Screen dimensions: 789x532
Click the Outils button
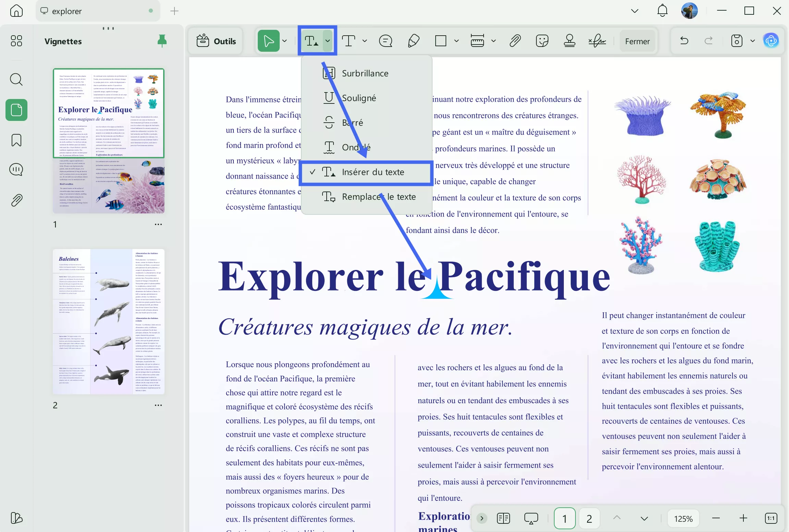tap(216, 41)
